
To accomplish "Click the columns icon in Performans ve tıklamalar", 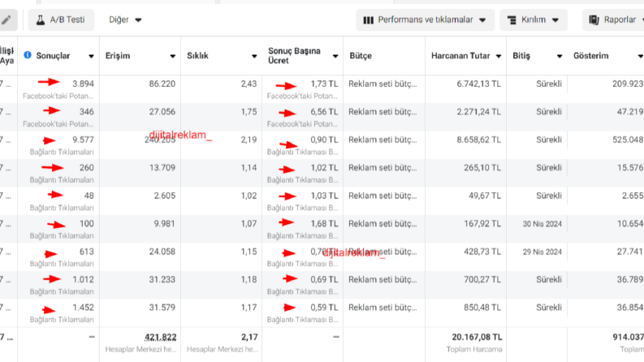I will tap(369, 20).
